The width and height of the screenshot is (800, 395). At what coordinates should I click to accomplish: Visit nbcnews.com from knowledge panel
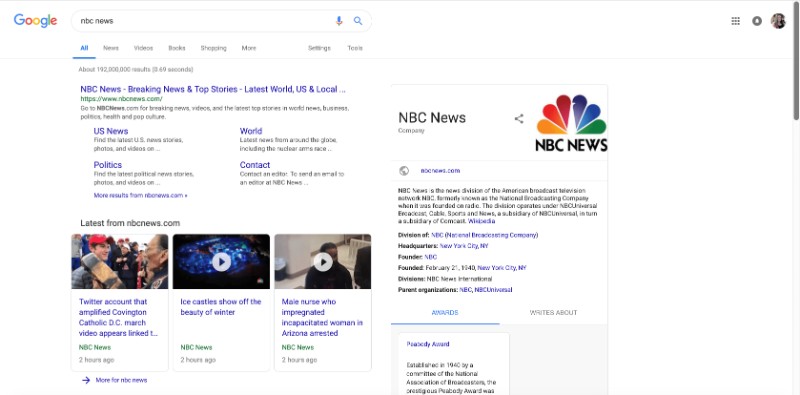(440, 171)
